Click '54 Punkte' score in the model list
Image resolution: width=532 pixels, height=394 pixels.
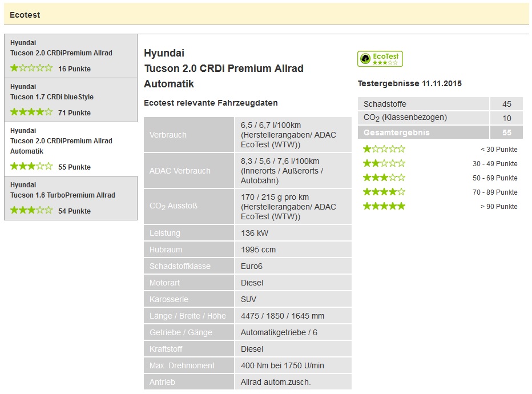[x=74, y=211]
